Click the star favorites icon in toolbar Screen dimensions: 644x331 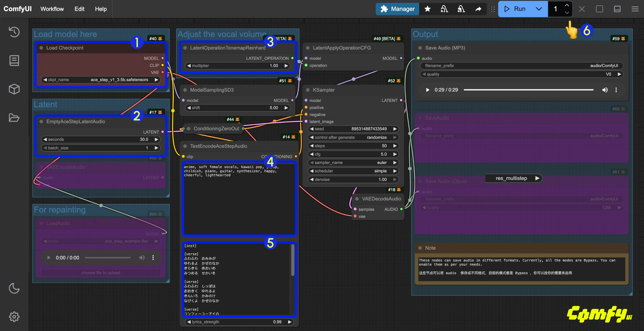(x=428, y=9)
